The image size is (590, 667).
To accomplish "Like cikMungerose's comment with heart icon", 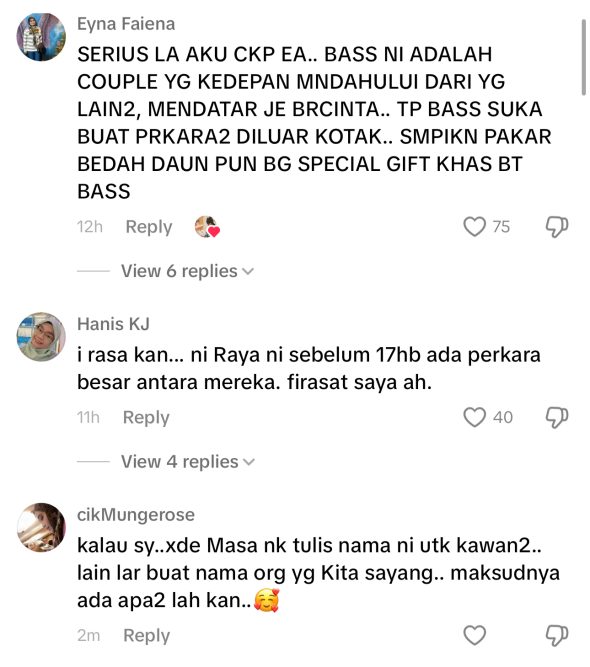I will 474,636.
